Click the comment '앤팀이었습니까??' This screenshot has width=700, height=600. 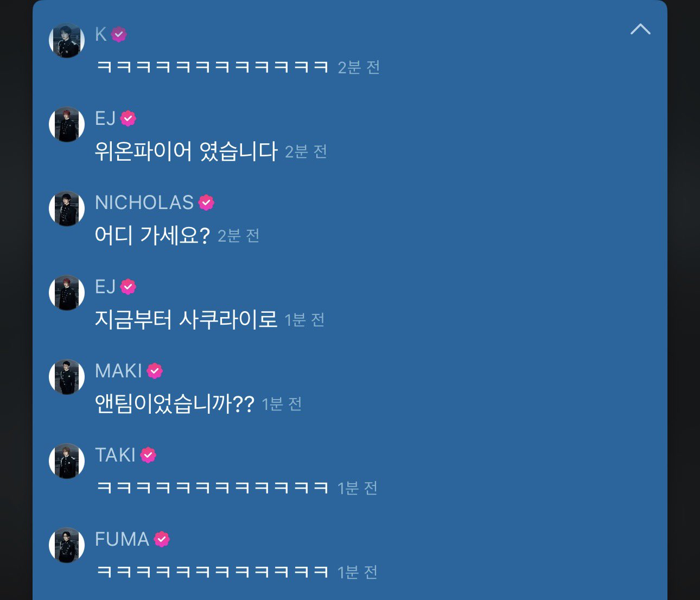click(x=174, y=403)
